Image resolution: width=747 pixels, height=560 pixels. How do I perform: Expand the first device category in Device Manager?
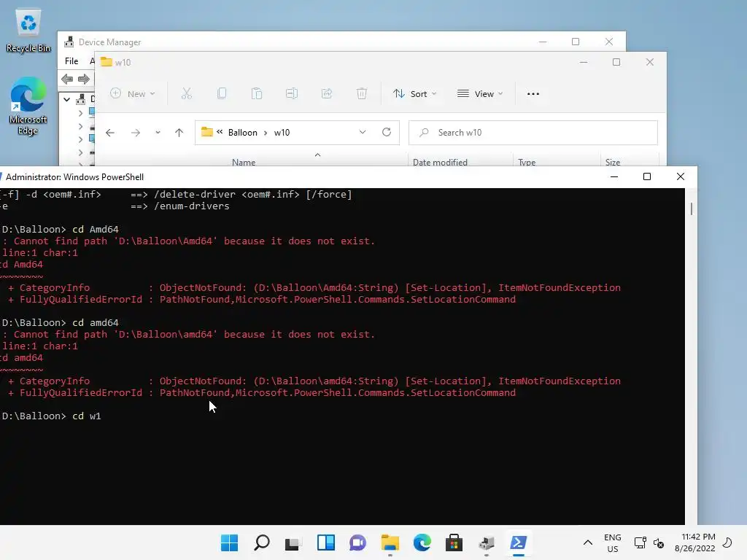coord(80,113)
